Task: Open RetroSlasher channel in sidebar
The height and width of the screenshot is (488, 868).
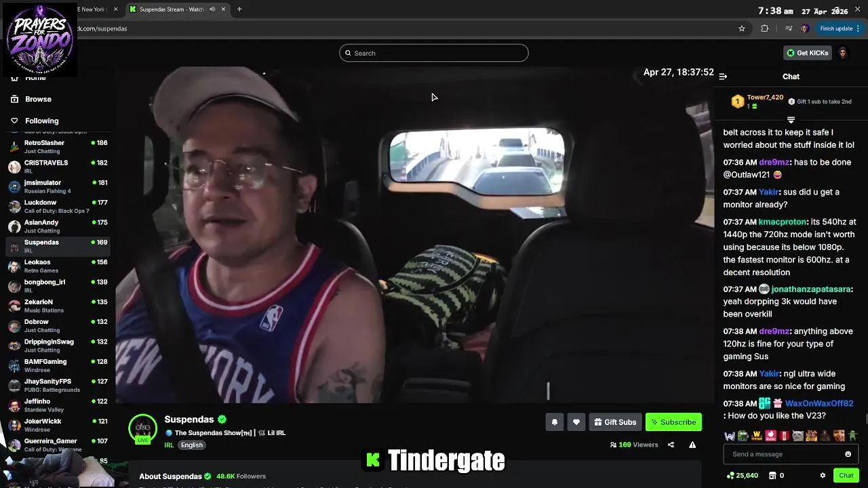Action: 58,147
